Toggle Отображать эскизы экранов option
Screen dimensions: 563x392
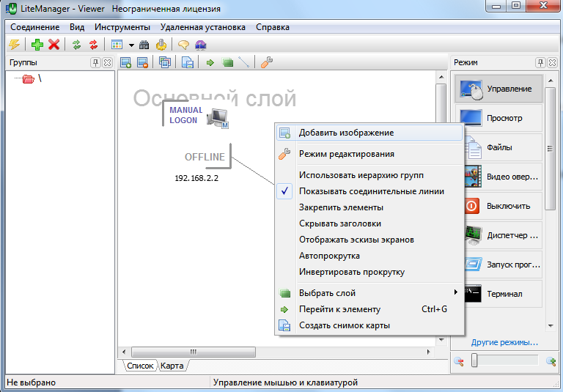[369, 240]
